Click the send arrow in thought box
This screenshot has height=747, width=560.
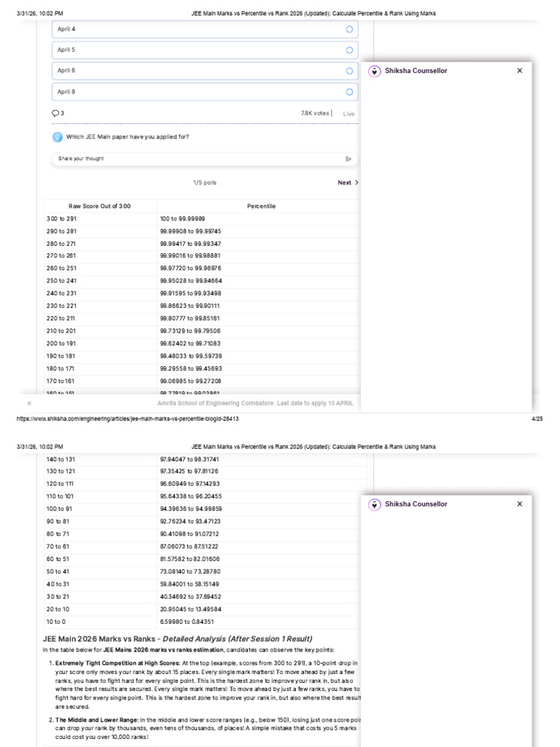[349, 159]
